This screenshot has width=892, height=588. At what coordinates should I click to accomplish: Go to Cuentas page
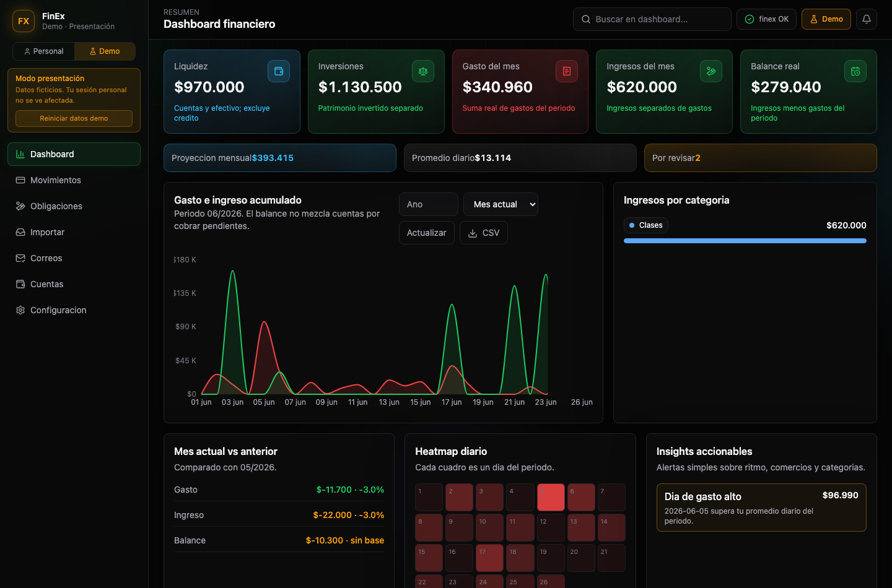[74, 284]
